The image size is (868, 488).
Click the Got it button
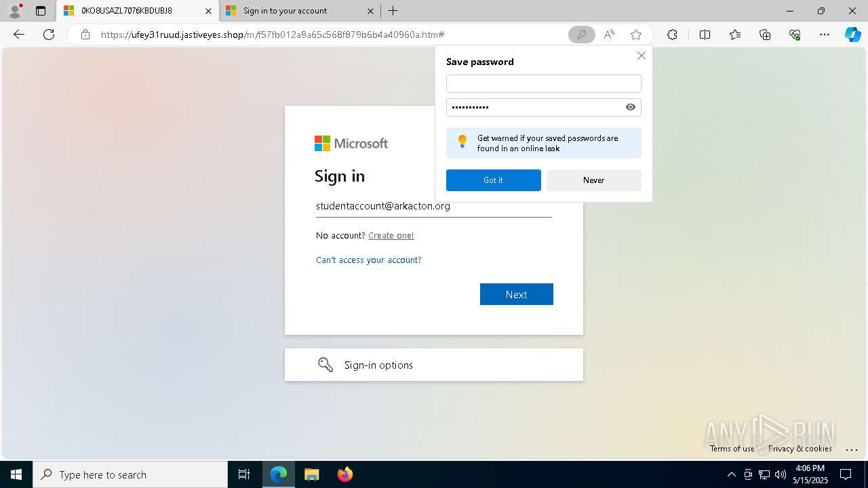click(493, 180)
